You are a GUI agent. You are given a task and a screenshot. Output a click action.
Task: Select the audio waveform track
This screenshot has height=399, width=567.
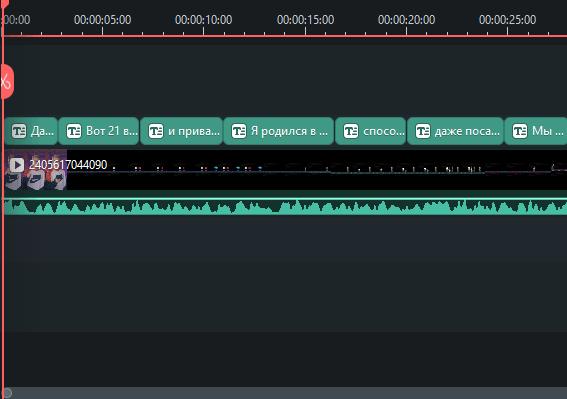click(x=286, y=206)
